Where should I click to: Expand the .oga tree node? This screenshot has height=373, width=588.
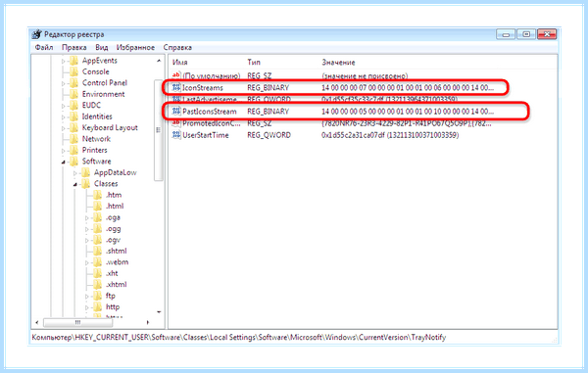coord(86,218)
